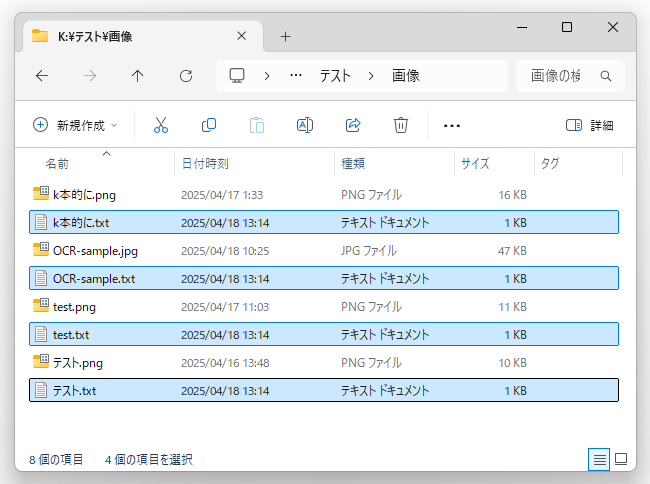Click the k本的に.txt document icon
The height and width of the screenshot is (484, 650).
41,222
